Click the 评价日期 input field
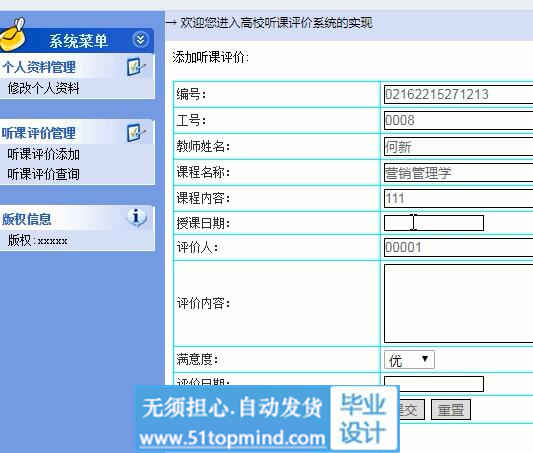Image resolution: width=533 pixels, height=453 pixels. 434,384
